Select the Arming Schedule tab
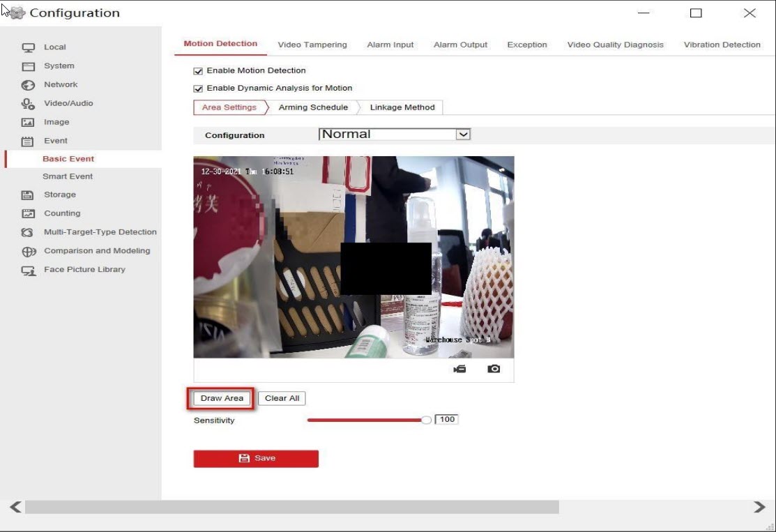The width and height of the screenshot is (776, 532). (313, 107)
